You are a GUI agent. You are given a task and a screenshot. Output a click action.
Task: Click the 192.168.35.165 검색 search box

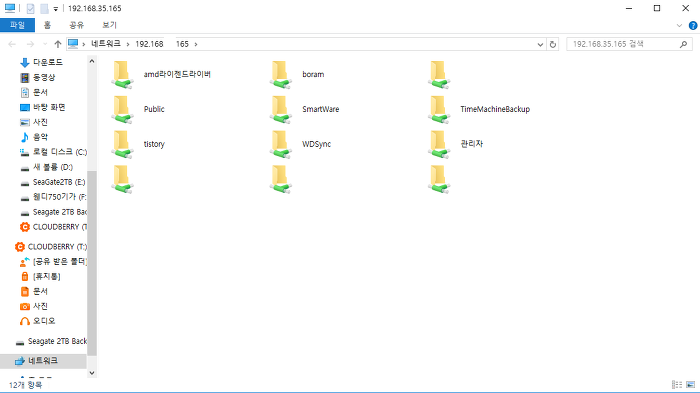(629, 44)
